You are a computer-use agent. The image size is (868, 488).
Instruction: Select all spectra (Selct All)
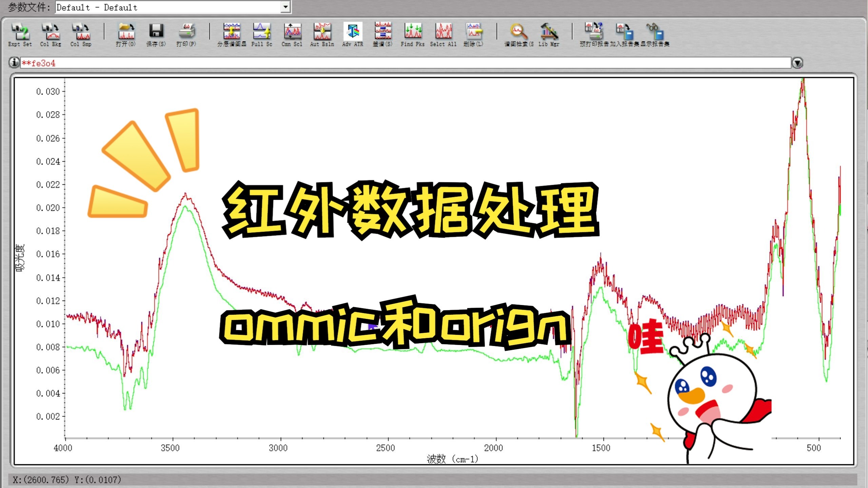click(443, 34)
